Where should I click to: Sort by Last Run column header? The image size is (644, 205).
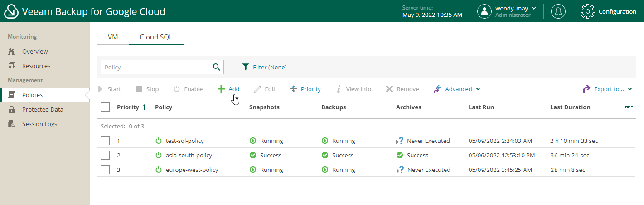click(x=481, y=107)
